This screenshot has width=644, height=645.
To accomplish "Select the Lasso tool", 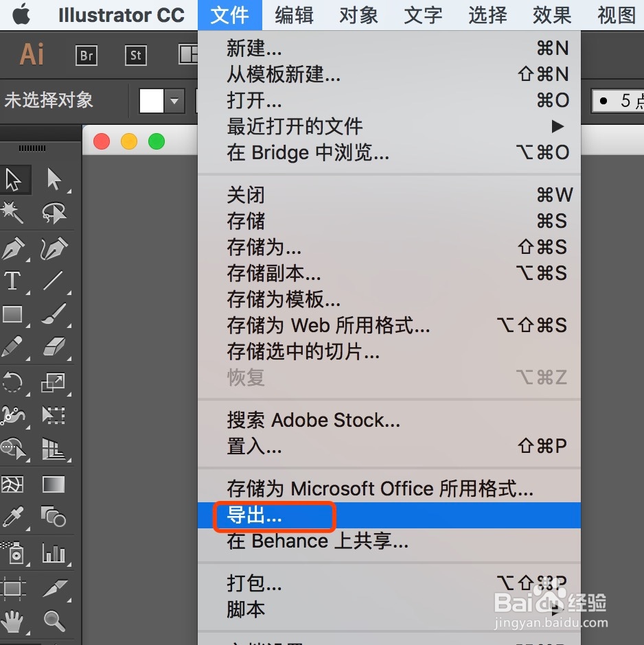I will click(54, 213).
